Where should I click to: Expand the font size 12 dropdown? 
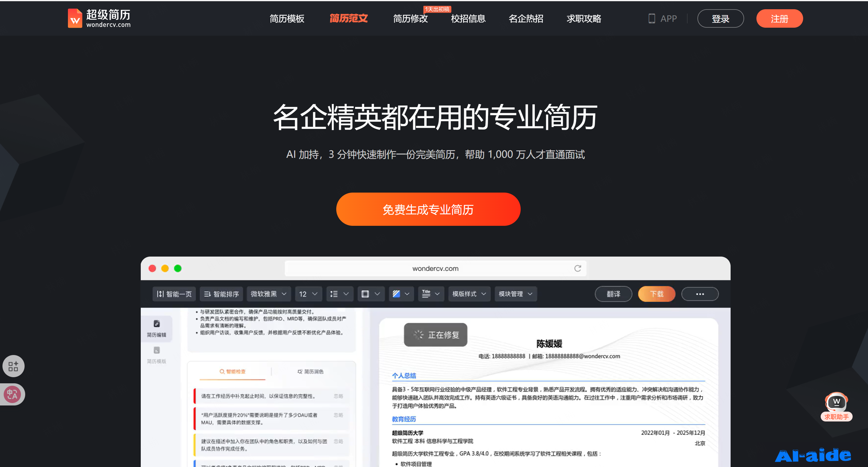308,294
